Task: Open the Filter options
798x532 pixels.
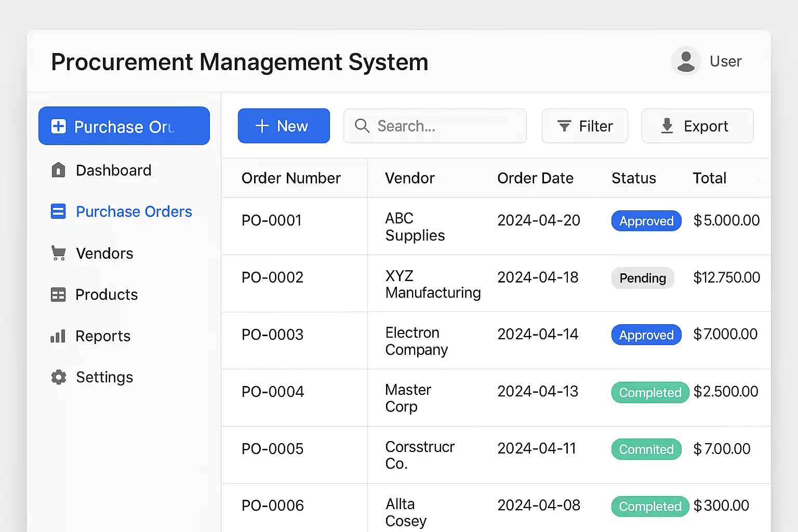Action: click(x=584, y=126)
